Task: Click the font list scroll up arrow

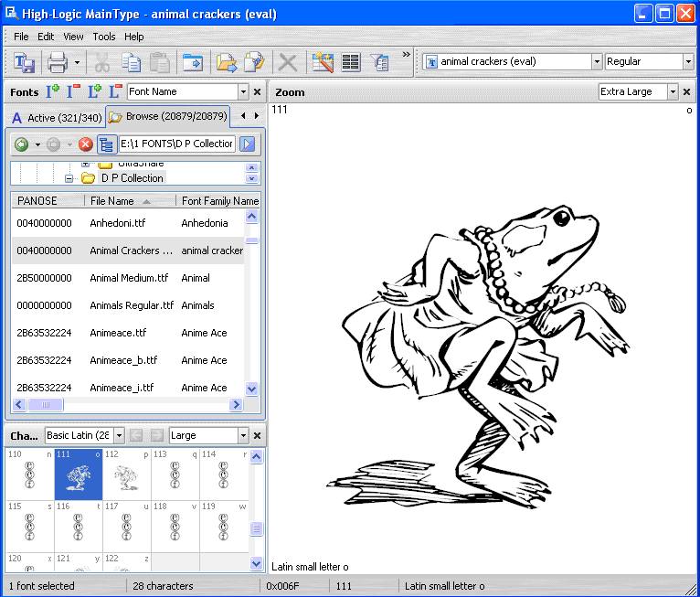Action: click(x=252, y=217)
